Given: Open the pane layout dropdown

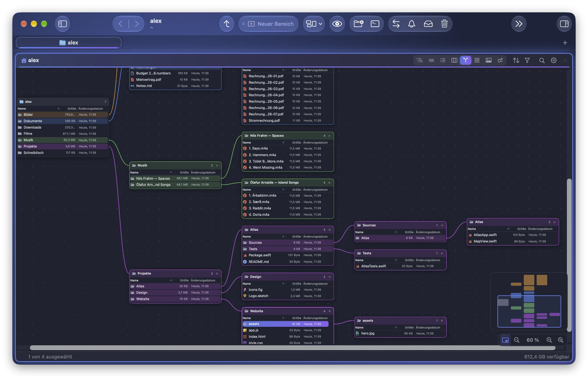Looking at the screenshot, I should (x=314, y=24).
